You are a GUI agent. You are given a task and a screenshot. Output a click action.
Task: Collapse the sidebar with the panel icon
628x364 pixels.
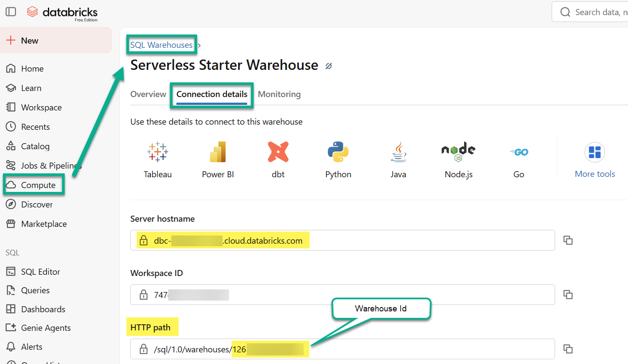(11, 12)
